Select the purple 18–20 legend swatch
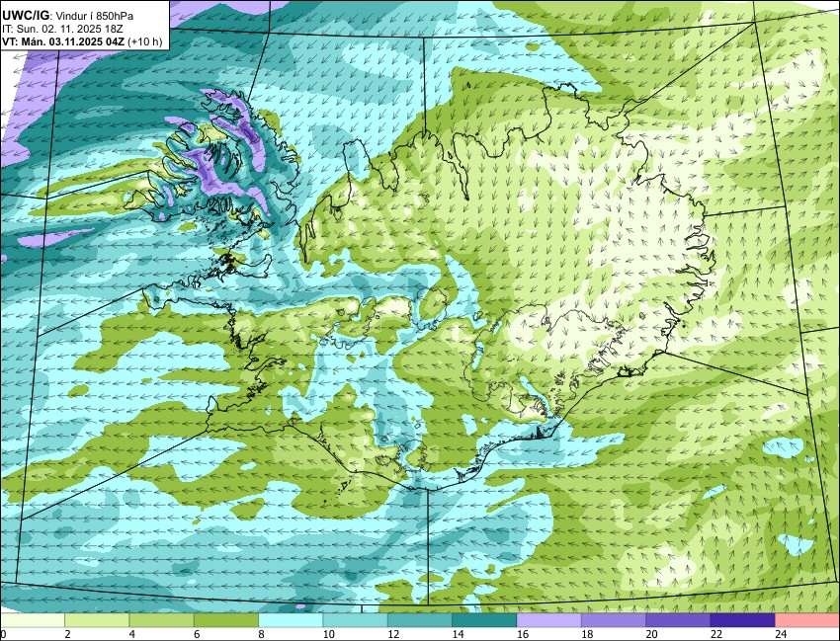 click(x=614, y=620)
